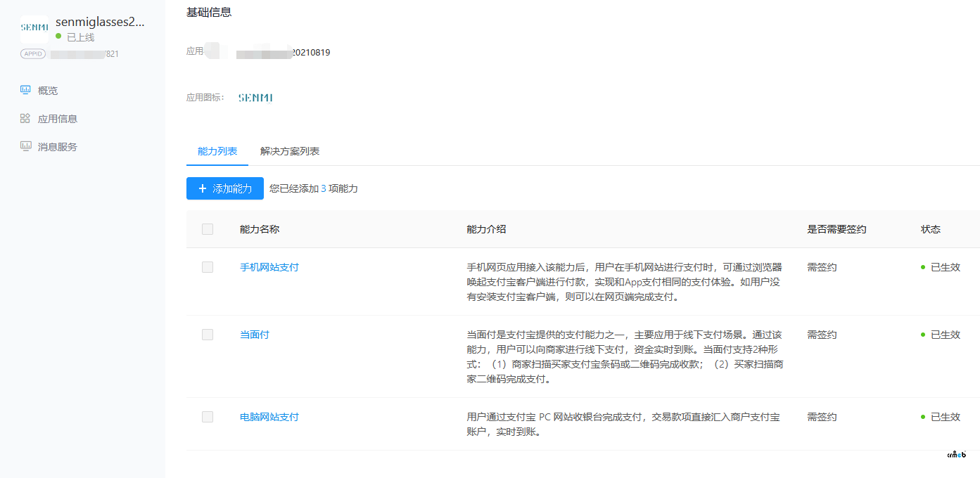Image resolution: width=980 pixels, height=478 pixels.
Task: Click the APPID badge in sidebar
Action: pos(33,53)
